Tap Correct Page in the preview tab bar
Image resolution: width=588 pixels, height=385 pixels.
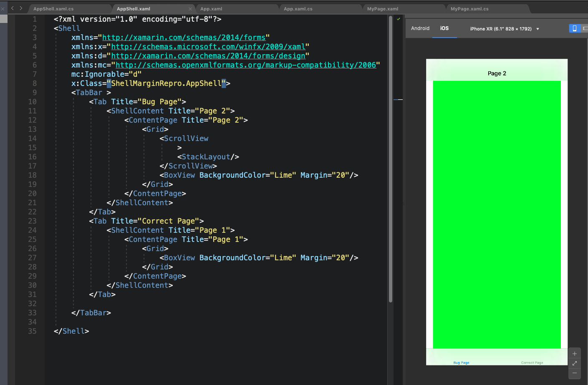(532, 362)
